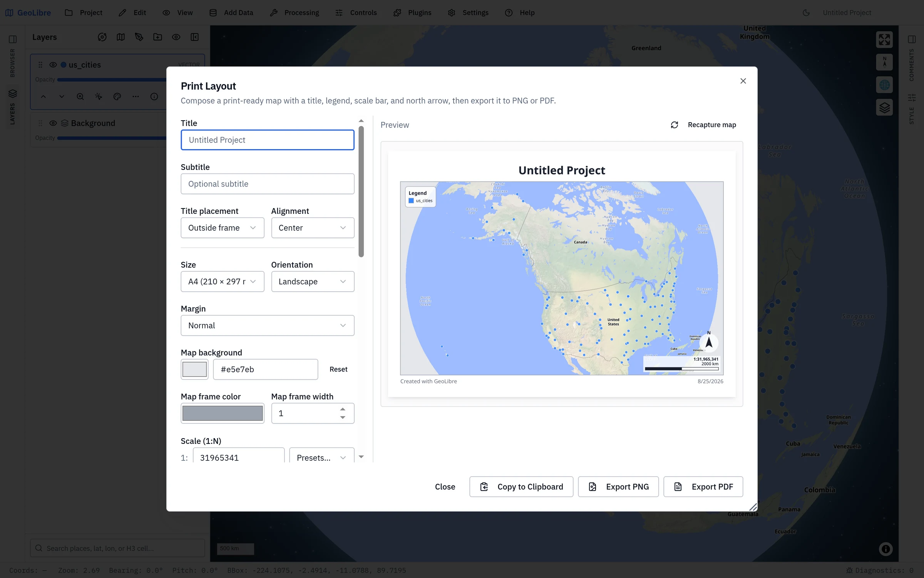Click the us_cities select features icon
924x578 pixels.
(99, 96)
